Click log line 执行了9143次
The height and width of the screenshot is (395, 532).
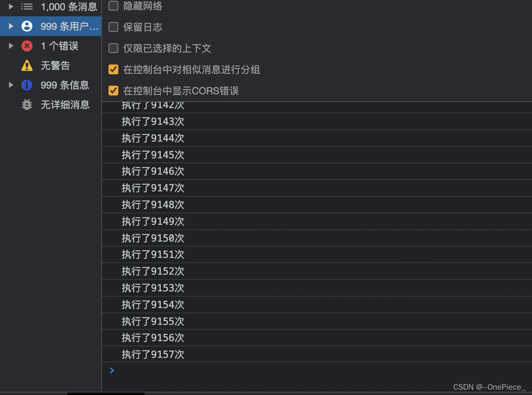click(x=317, y=122)
